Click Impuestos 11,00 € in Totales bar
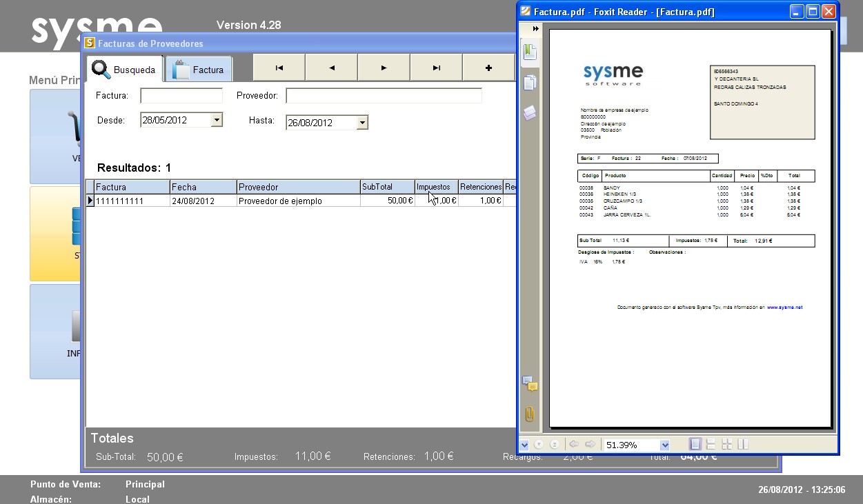Screen dimensions: 863x504 pyautogui.click(x=313, y=456)
